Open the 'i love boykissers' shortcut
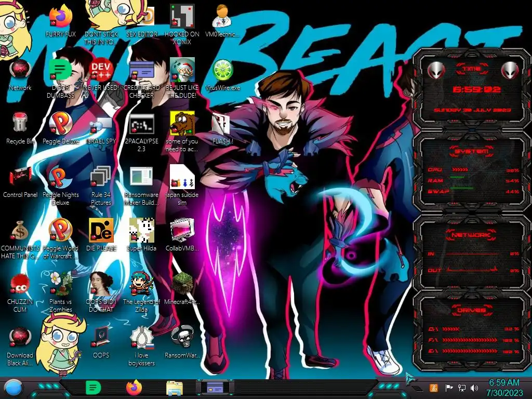Image resolution: width=532 pixels, height=399 pixels. coord(141,337)
